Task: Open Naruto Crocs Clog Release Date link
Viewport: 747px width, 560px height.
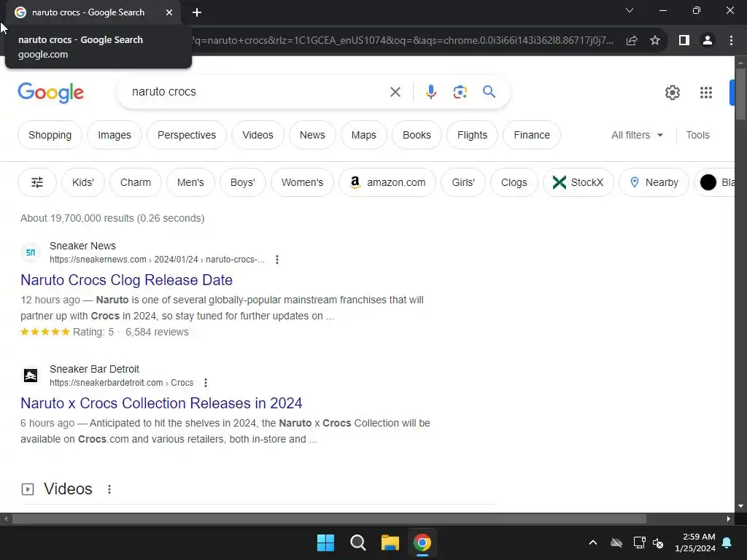Action: (x=126, y=280)
